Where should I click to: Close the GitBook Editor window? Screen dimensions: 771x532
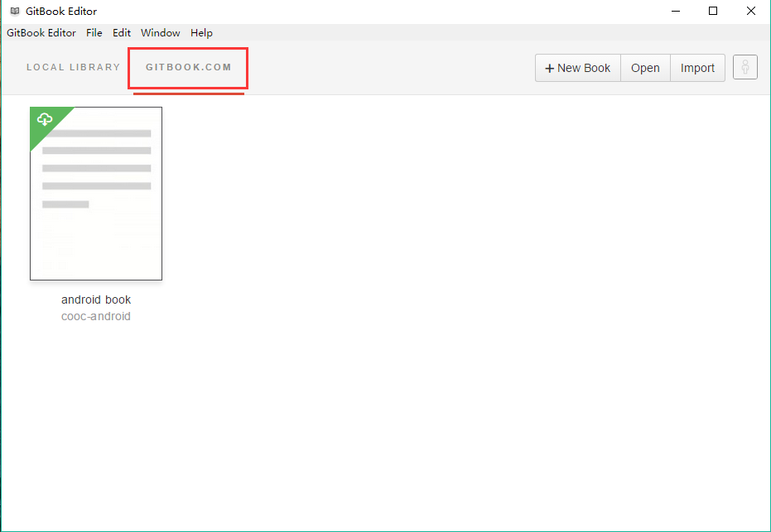click(x=751, y=11)
